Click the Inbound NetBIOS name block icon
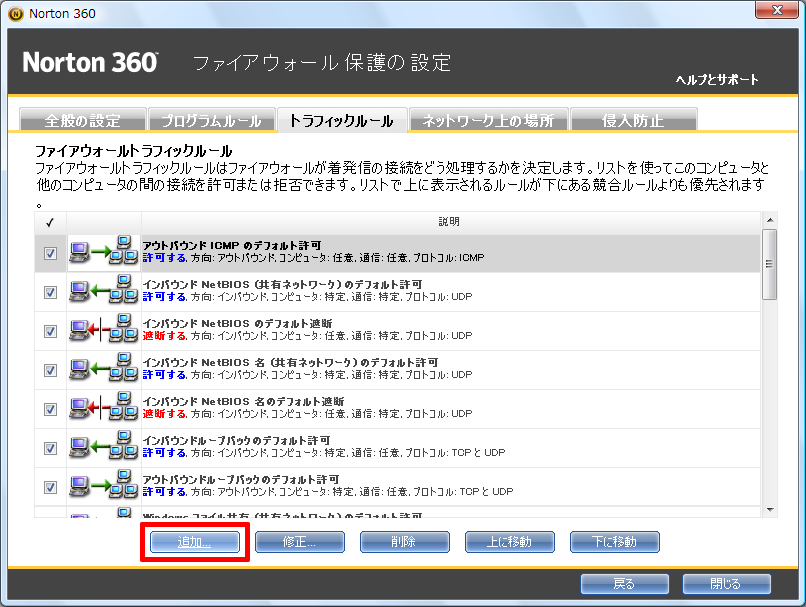This screenshot has height=607, width=806. (x=103, y=409)
